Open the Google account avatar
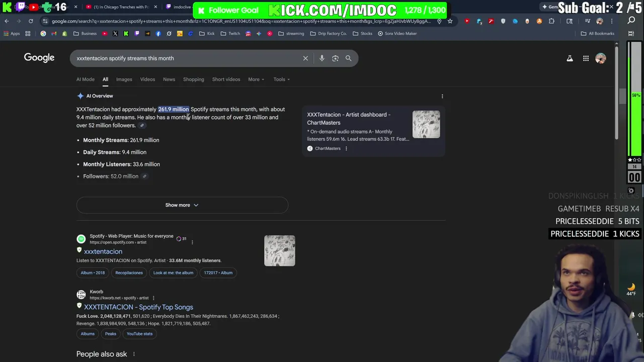The width and height of the screenshot is (644, 362). coord(600,58)
